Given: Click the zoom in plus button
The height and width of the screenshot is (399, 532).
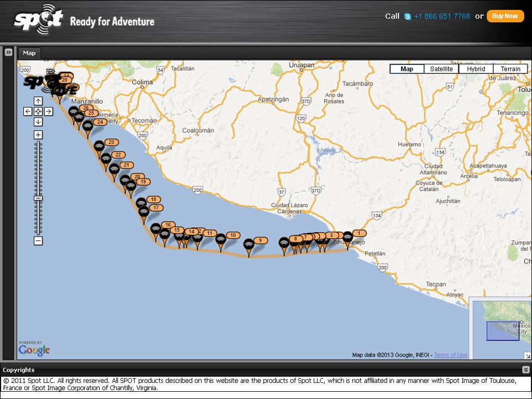Looking at the screenshot, I should click(x=38, y=135).
